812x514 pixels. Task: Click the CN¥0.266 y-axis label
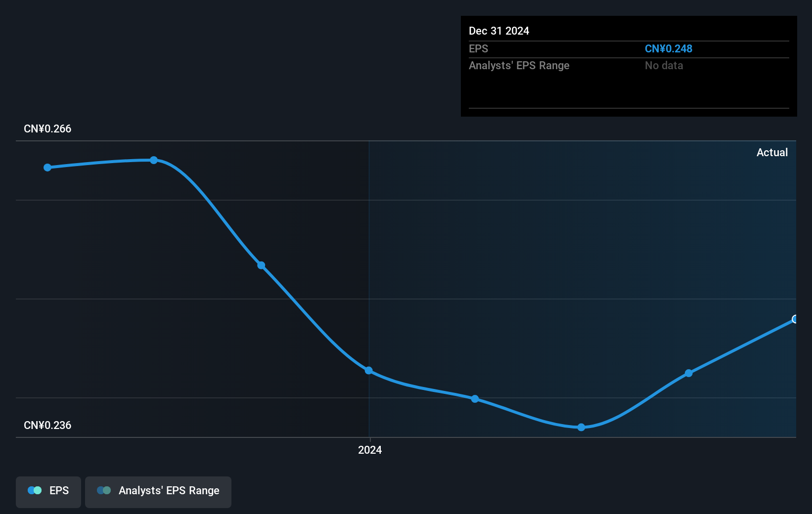[47, 129]
